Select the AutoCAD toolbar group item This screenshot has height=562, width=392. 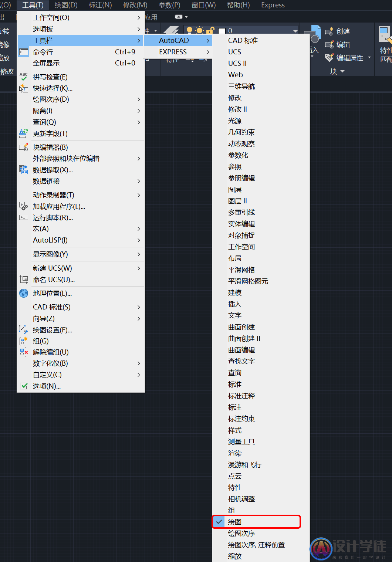pyautogui.click(x=178, y=40)
